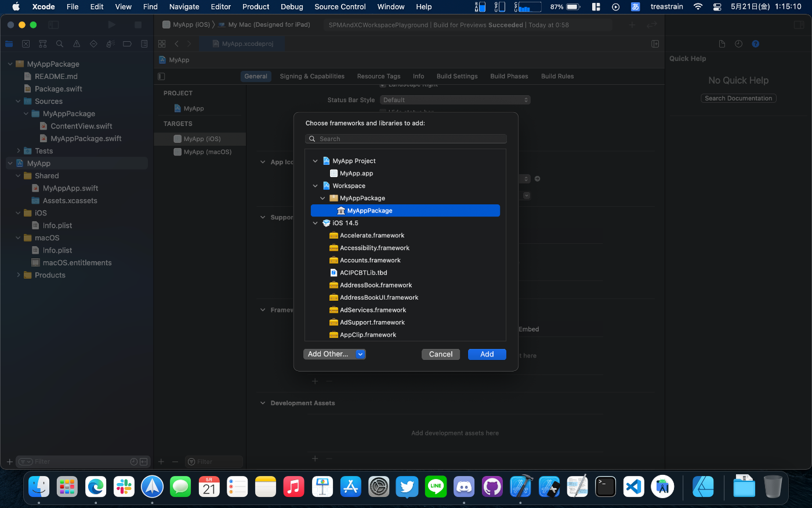Open the MyApp (iOS) scheme selector
Screen dimensions: 812x508
pyautogui.click(x=186, y=25)
